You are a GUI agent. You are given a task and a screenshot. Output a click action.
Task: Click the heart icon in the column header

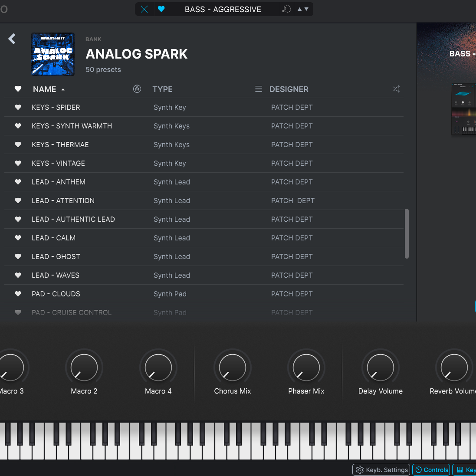click(18, 89)
